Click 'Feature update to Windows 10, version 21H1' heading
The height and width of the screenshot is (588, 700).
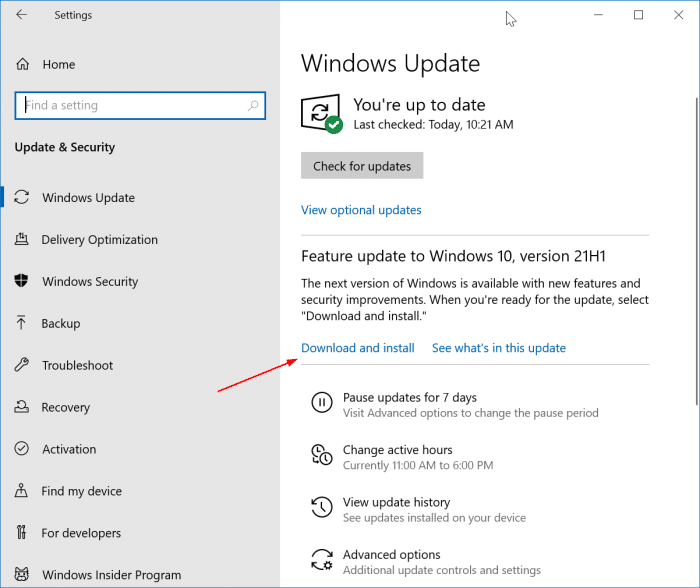(x=453, y=256)
